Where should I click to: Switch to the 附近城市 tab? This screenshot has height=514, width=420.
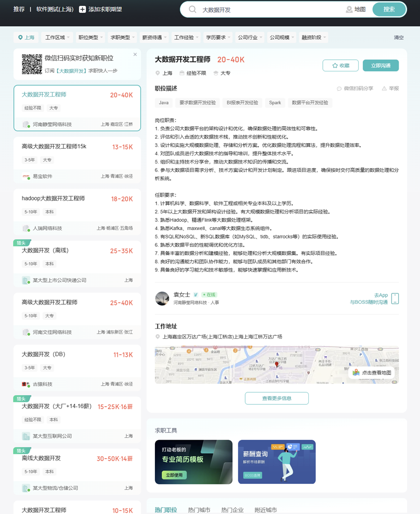coord(266,510)
